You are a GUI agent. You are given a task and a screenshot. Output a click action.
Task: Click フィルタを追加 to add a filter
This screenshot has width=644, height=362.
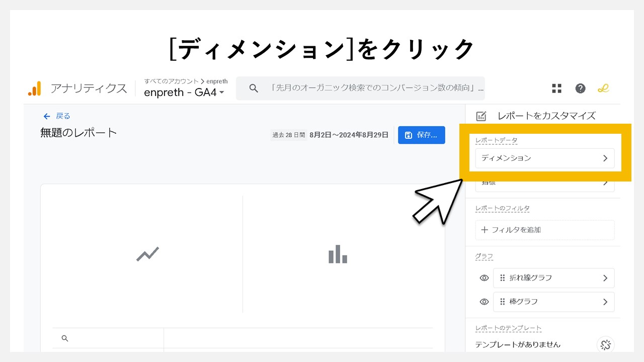[509, 230]
